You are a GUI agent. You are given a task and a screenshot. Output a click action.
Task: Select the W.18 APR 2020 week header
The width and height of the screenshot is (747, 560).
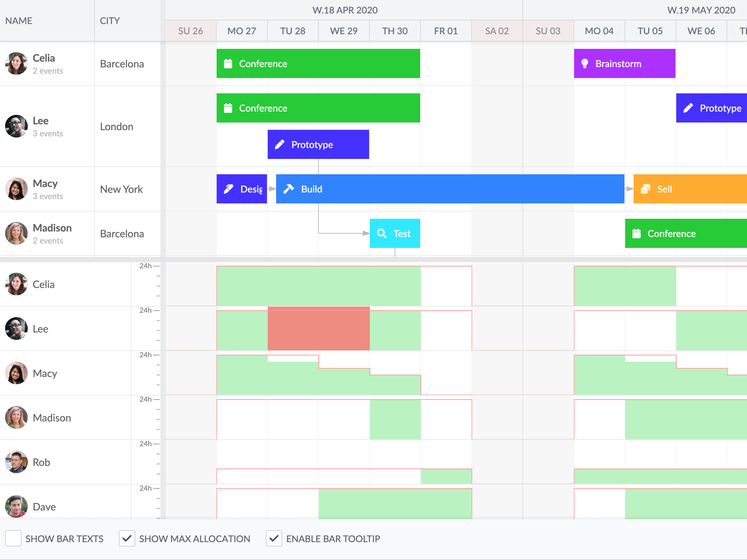[345, 10]
